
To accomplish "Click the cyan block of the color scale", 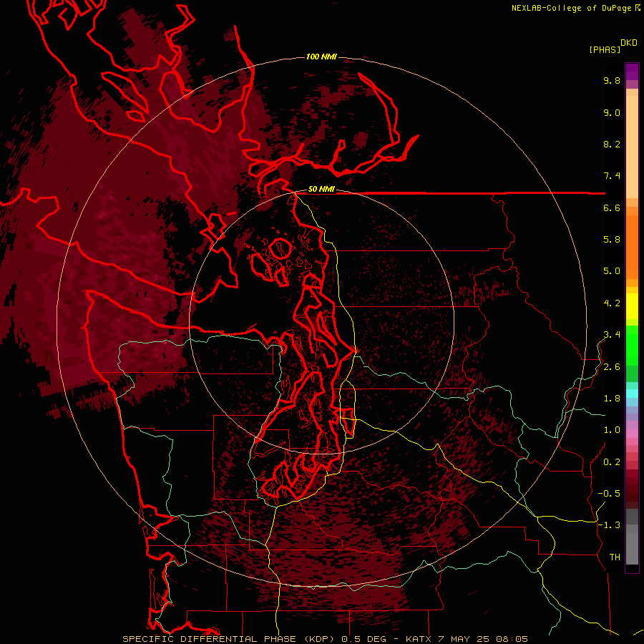I will 632,394.
